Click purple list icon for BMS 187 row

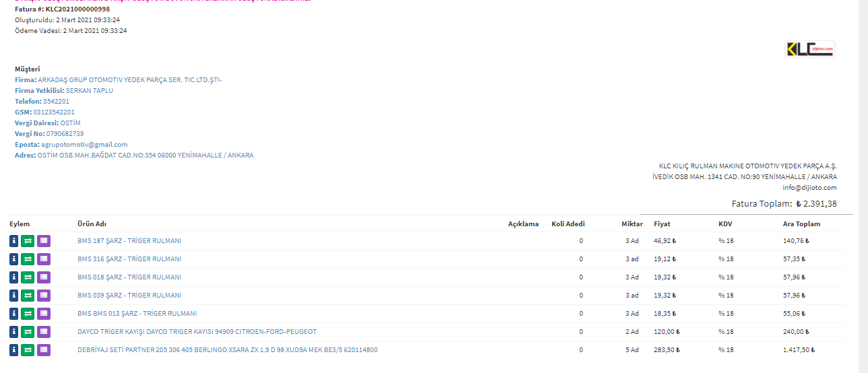point(44,241)
